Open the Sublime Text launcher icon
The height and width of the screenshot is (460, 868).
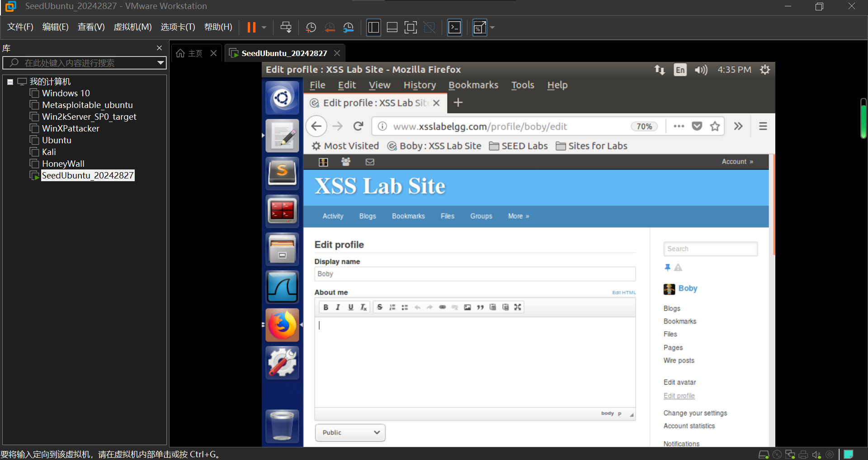282,173
